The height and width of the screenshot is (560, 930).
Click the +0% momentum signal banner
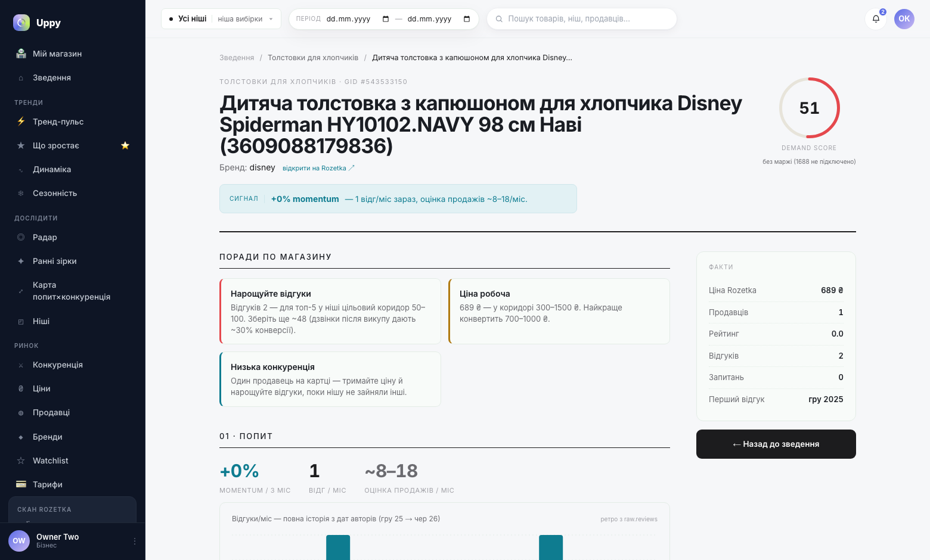(x=398, y=199)
